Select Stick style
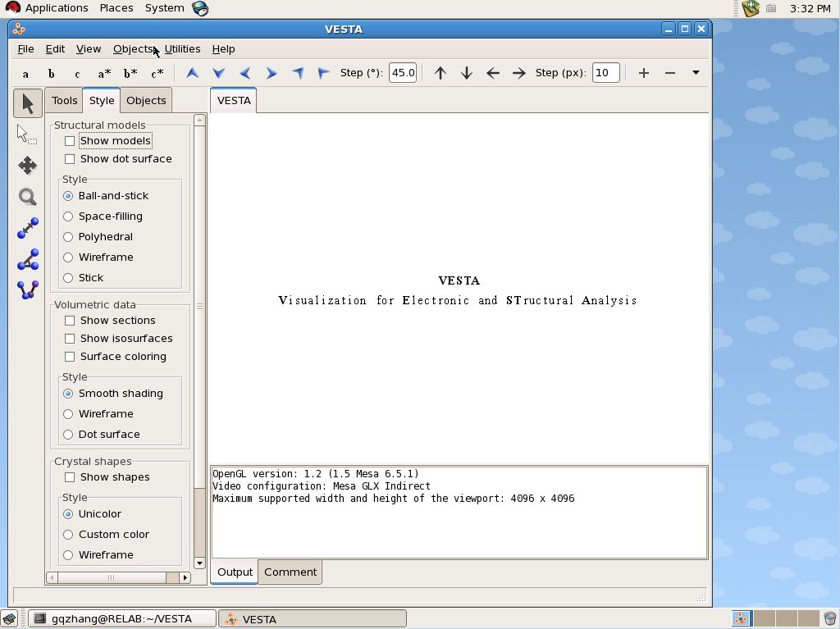Viewport: 840px width, 629px height. [68, 278]
